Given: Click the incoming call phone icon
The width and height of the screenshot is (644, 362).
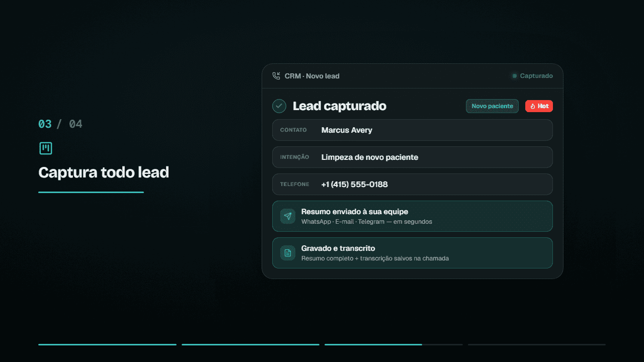Looking at the screenshot, I should pos(276,76).
